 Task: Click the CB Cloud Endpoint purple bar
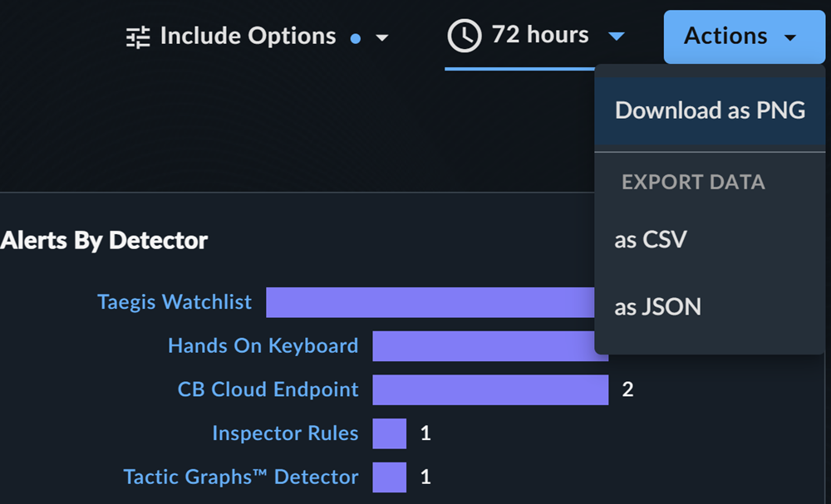click(490, 389)
